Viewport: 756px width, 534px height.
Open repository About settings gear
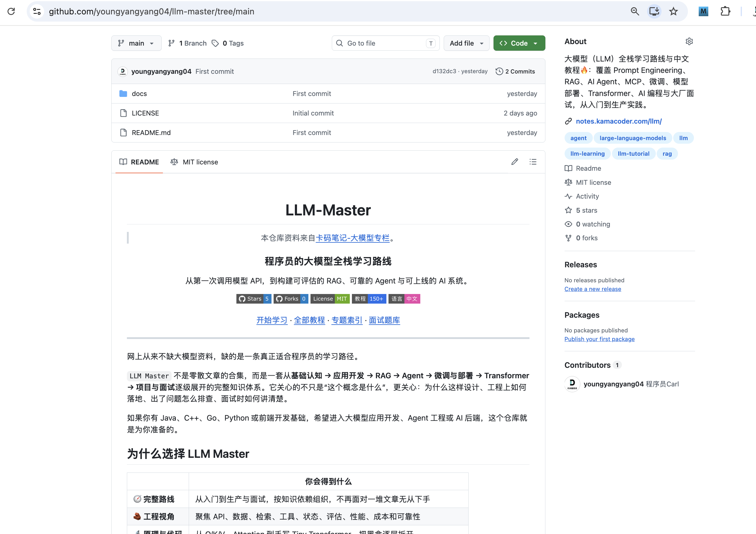pyautogui.click(x=689, y=41)
